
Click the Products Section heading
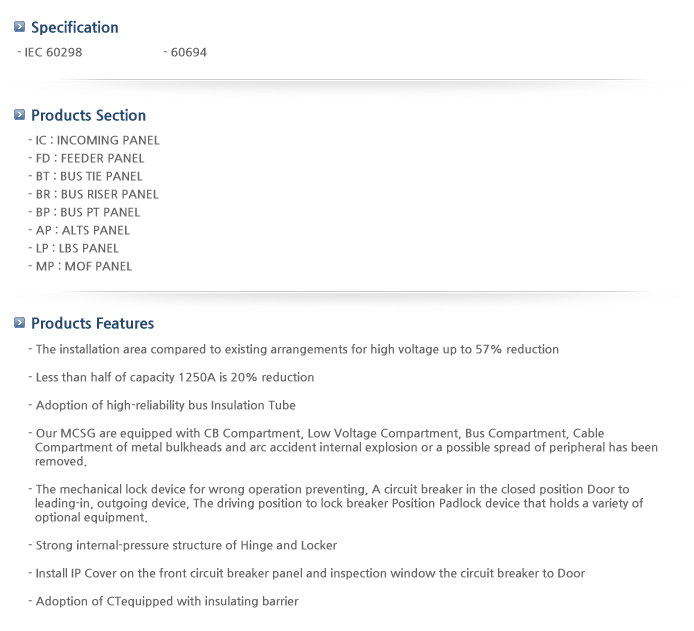coord(89,115)
